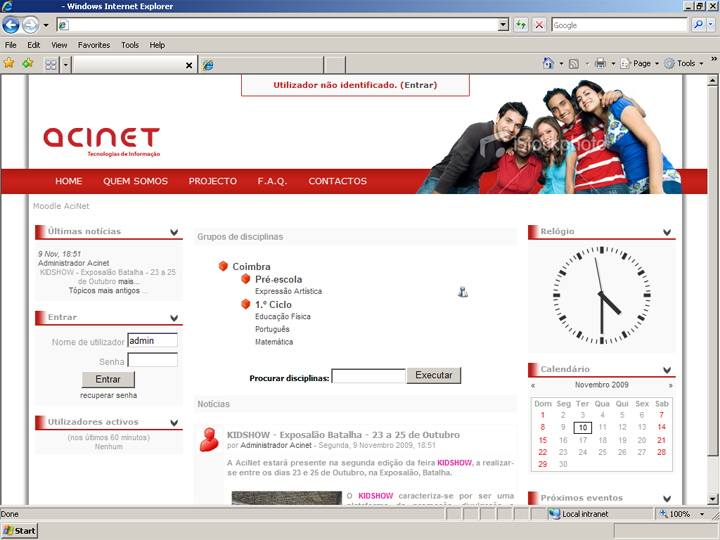This screenshot has width=720, height=540.
Task: Click the Stop loading icon
Action: click(539, 25)
